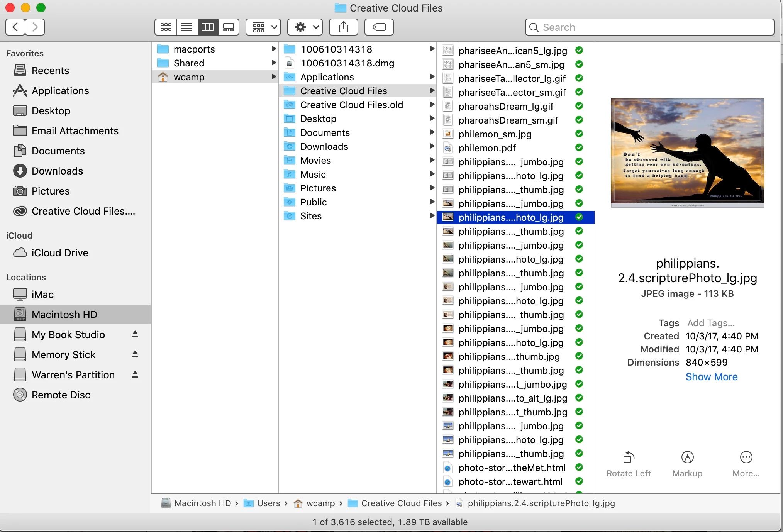Expand the Documents folder arrow
The height and width of the screenshot is (532, 783).
click(432, 132)
